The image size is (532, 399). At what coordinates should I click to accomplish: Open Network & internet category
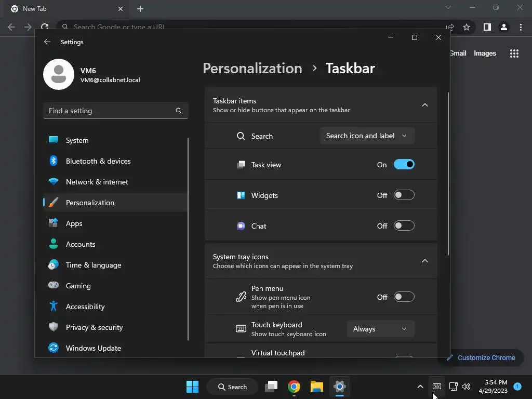(x=115, y=182)
